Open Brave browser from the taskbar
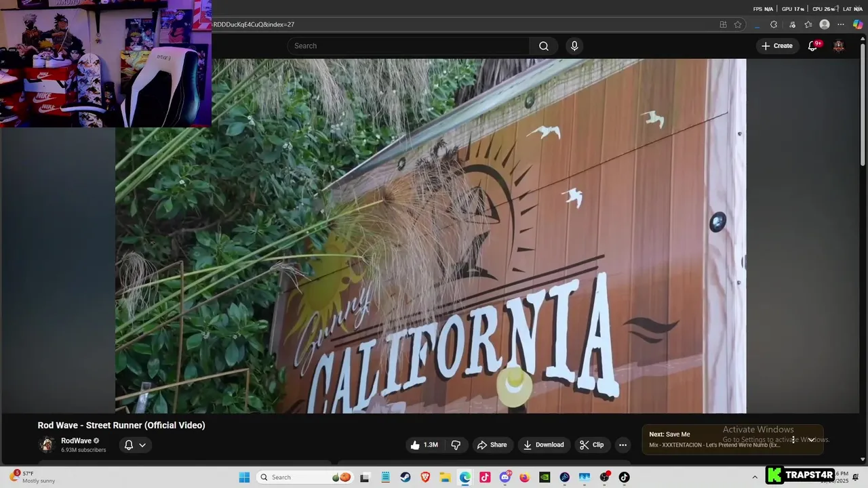 pyautogui.click(x=425, y=477)
